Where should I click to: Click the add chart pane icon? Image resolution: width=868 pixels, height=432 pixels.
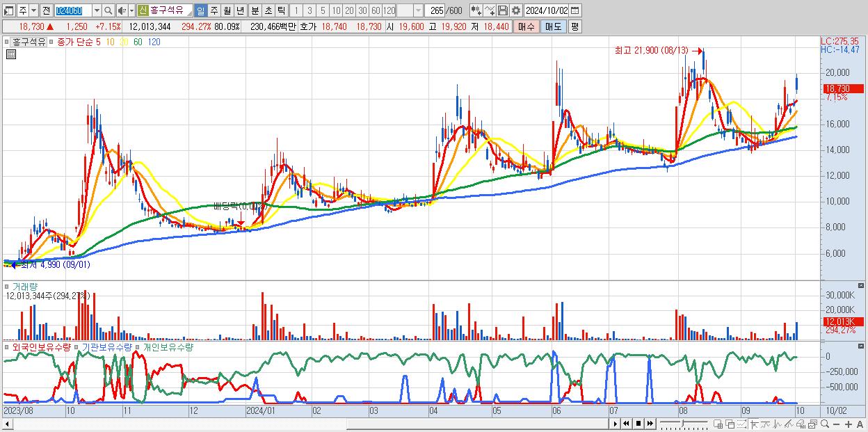(x=718, y=424)
